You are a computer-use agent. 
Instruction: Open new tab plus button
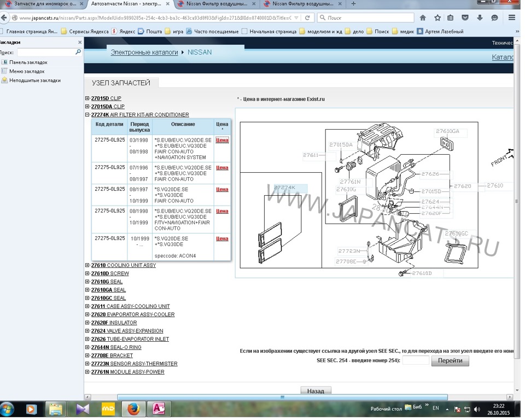point(353,4)
